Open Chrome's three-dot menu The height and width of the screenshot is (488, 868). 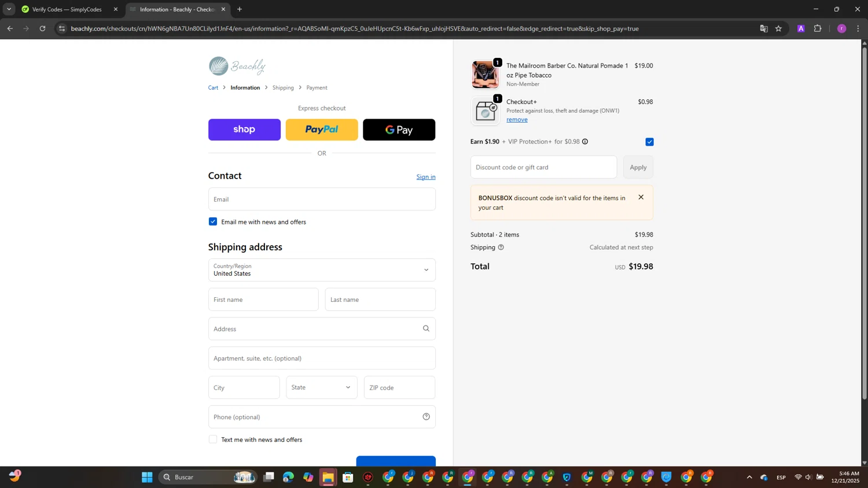[x=858, y=28]
